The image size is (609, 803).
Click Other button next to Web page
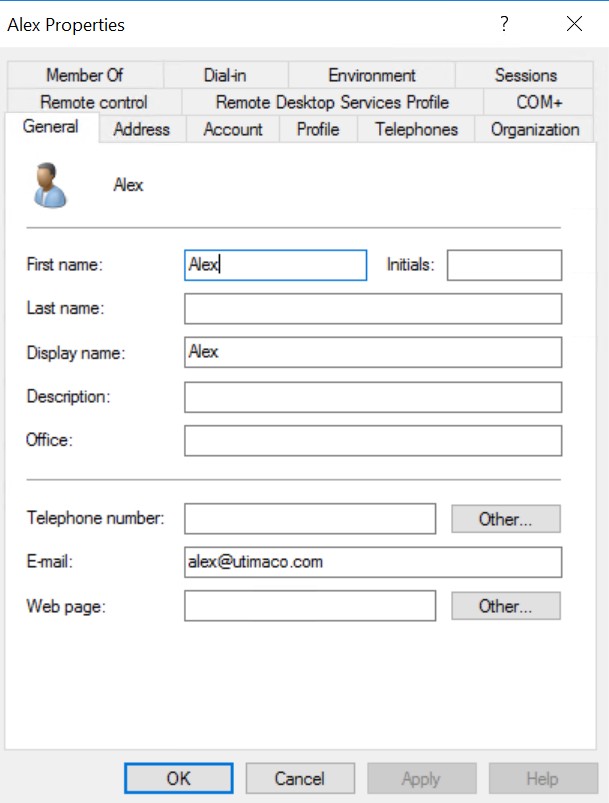[x=506, y=606]
